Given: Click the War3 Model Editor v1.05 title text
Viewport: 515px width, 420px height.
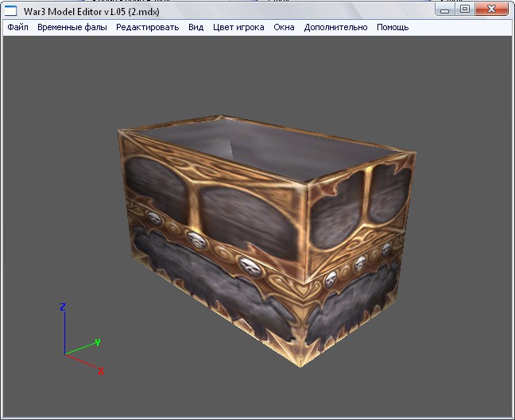Looking at the screenshot, I should pos(91,12).
